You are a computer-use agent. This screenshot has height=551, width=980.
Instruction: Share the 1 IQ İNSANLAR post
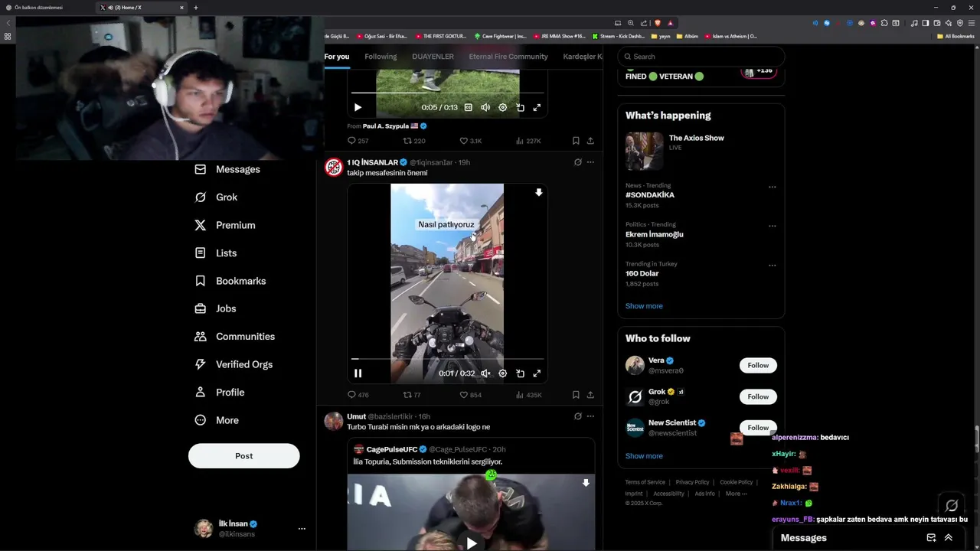[x=590, y=395]
